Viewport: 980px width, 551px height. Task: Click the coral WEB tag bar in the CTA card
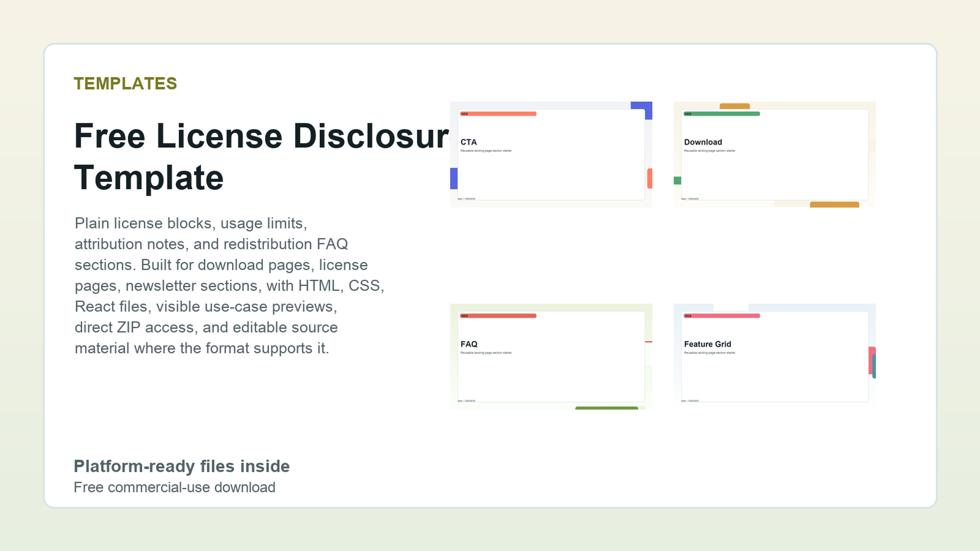pyautogui.click(x=498, y=114)
